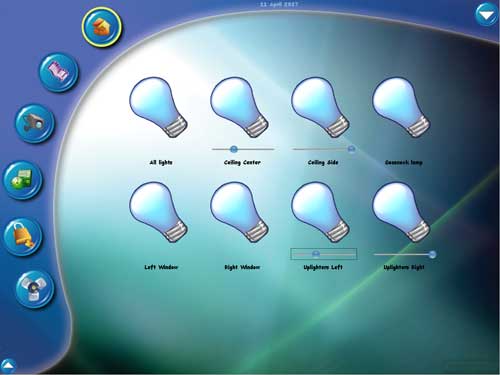Toggle the Ceiling Side light bulb

321,107
